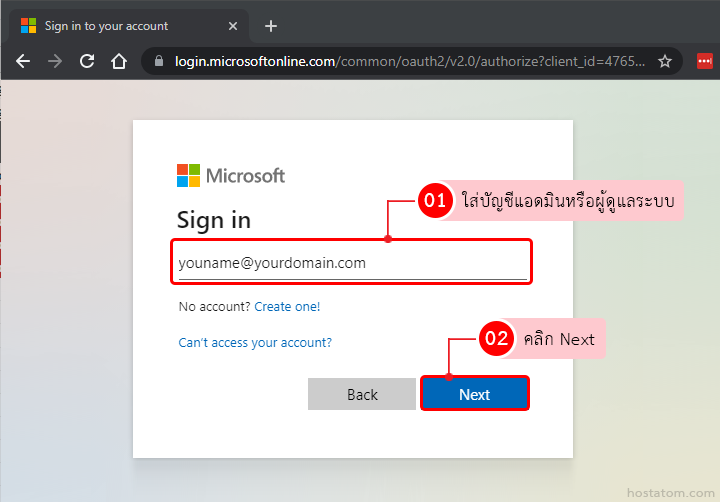
Task: Click the red '02' step marker
Action: pyautogui.click(x=497, y=339)
